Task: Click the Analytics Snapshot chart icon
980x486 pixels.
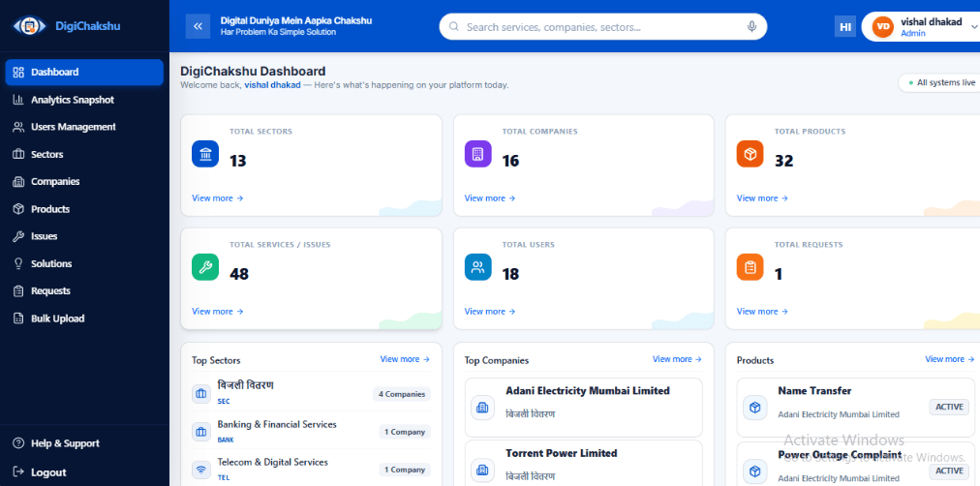Action: point(18,100)
